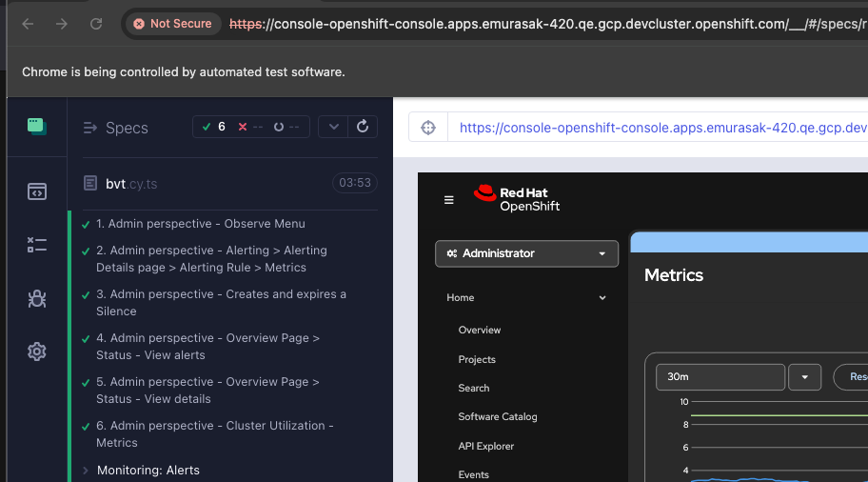Toggle the OpenShift hamburger navigation menu
The image size is (868, 482).
pos(449,200)
